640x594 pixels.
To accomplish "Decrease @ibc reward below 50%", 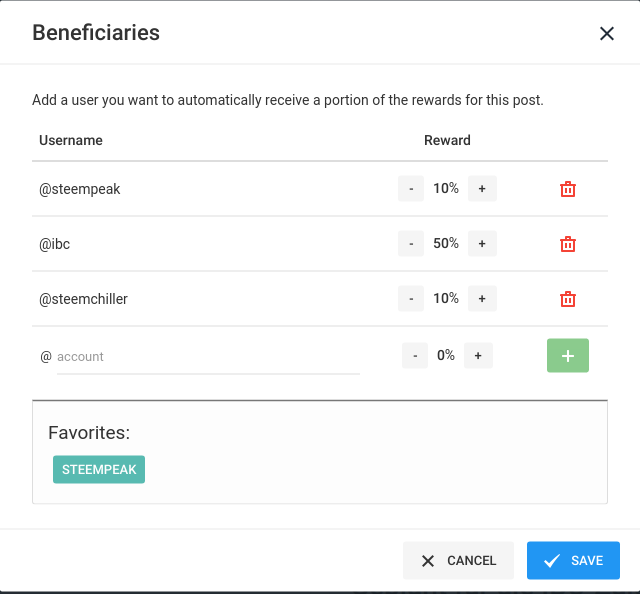I will tap(411, 244).
